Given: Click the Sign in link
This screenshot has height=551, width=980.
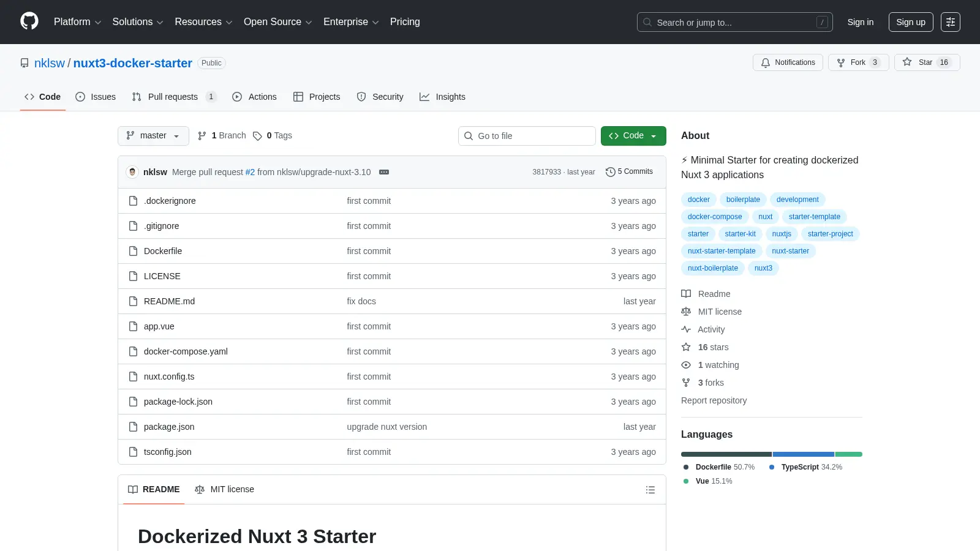Looking at the screenshot, I should pyautogui.click(x=861, y=22).
